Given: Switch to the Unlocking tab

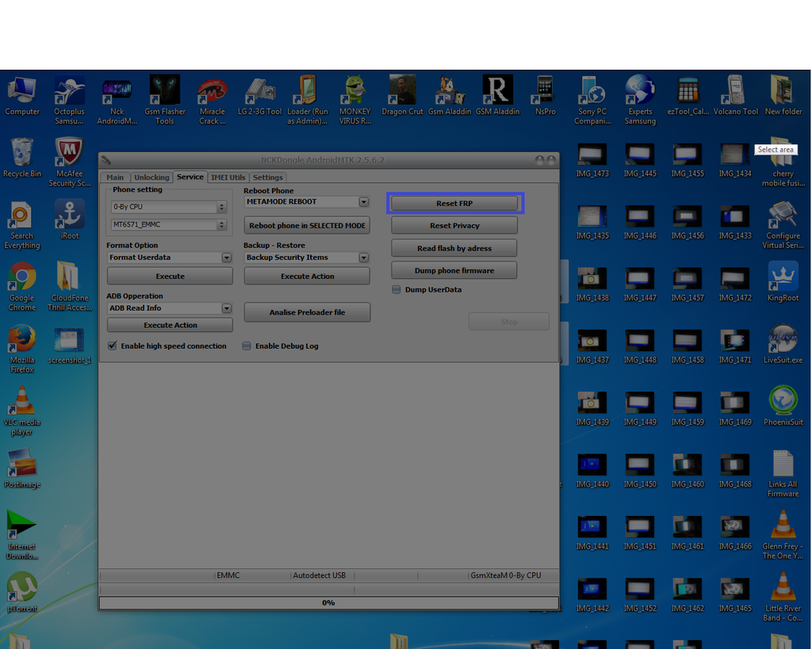Looking at the screenshot, I should [x=151, y=178].
